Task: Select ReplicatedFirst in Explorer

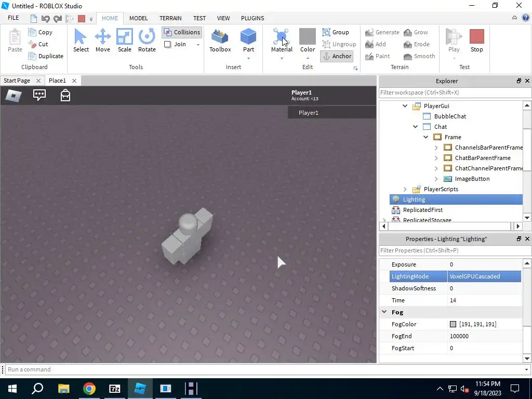Action: pos(422,210)
